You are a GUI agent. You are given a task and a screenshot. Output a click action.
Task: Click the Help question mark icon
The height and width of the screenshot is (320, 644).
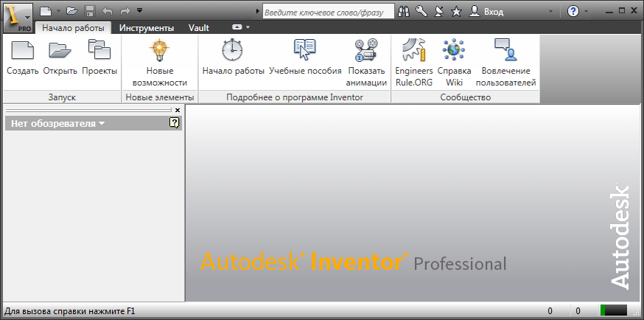click(573, 12)
